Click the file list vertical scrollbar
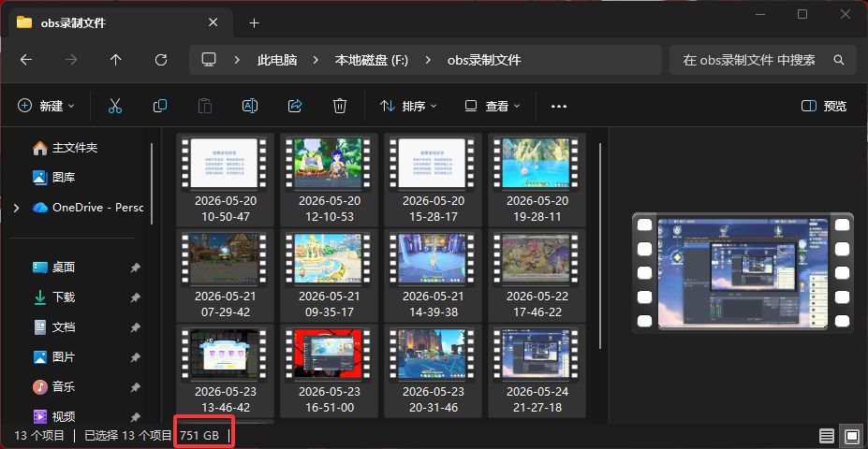 coord(600,245)
